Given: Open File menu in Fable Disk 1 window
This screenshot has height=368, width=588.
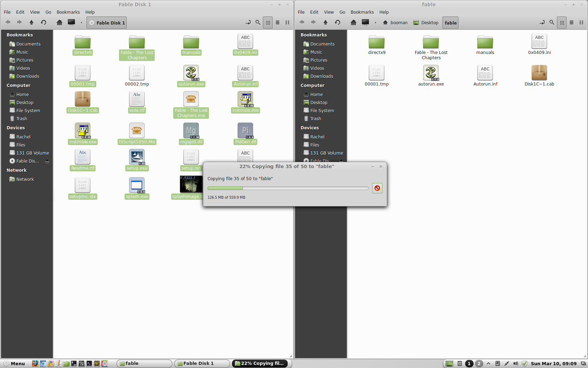Looking at the screenshot, I should [7, 12].
